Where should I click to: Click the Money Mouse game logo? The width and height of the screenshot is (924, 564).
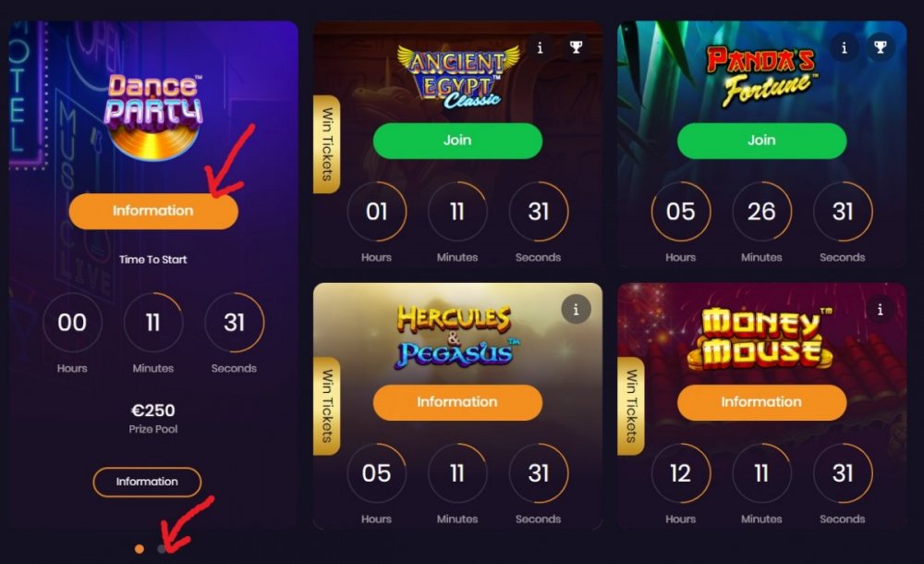(760, 338)
